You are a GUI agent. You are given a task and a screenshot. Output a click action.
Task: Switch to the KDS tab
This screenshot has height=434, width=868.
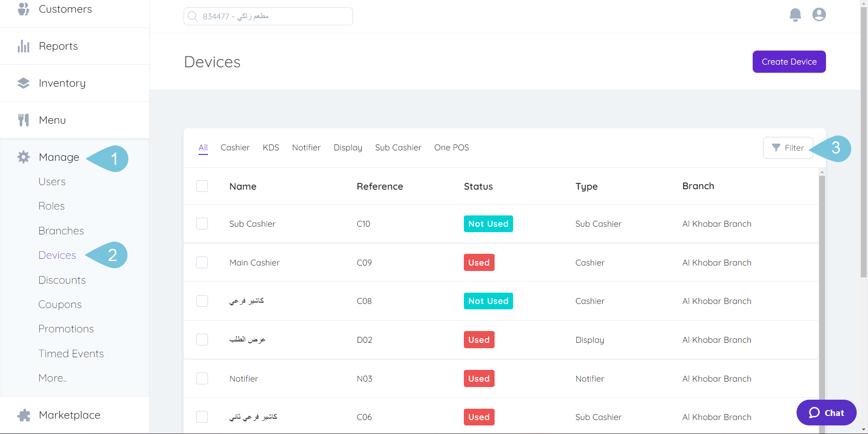point(271,148)
